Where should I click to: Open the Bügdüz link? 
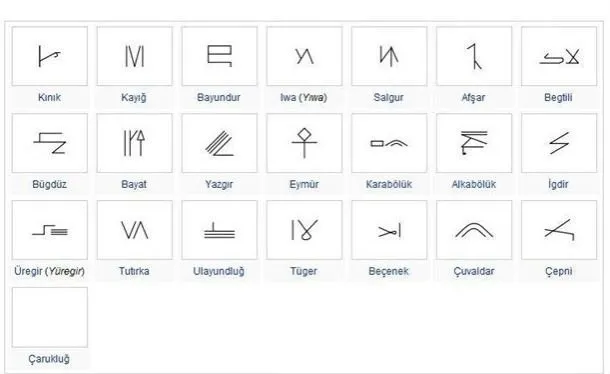pos(49,184)
